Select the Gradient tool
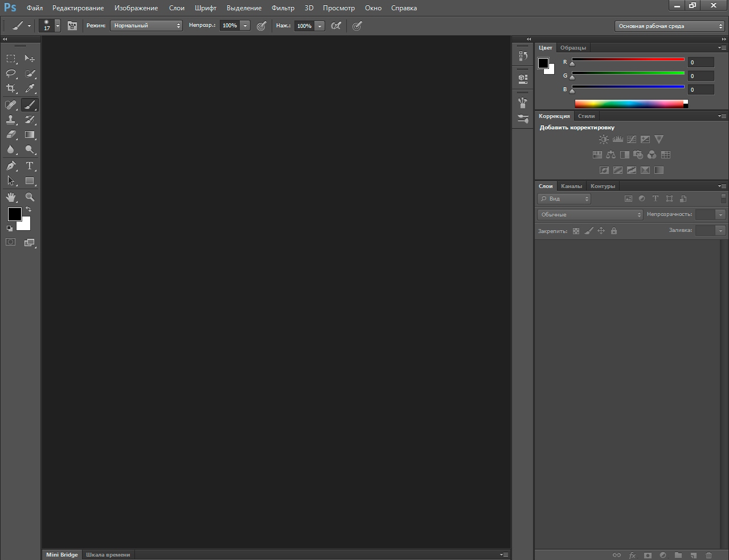The width and height of the screenshot is (729, 560). coord(30,134)
